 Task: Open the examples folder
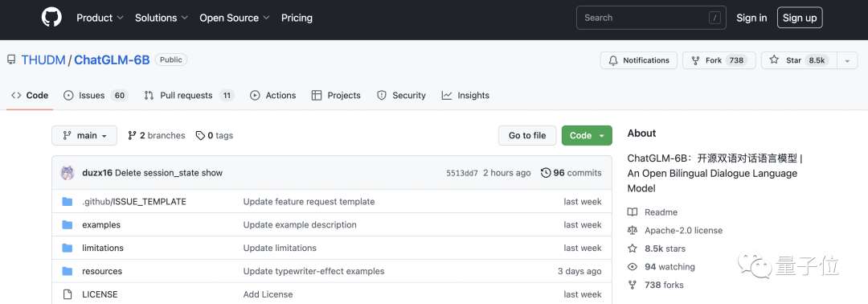click(x=101, y=225)
